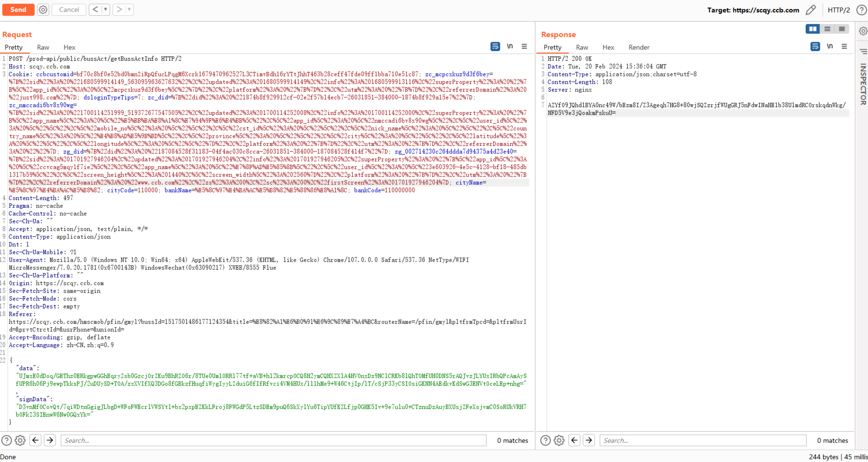Edit target with the pencil icon
Screen dimensions: 868x462
(x=810, y=10)
